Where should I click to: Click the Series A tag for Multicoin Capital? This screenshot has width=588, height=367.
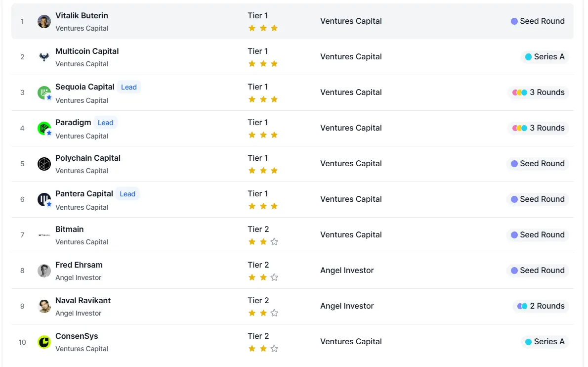[x=545, y=57]
